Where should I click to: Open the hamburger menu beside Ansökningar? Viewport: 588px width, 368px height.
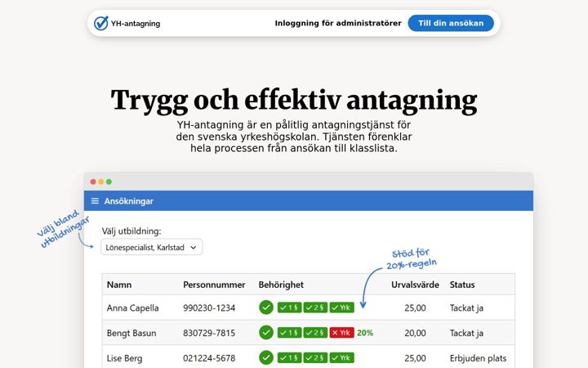coord(95,201)
